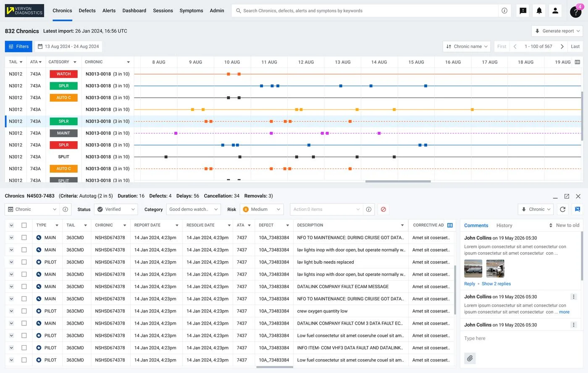Open defects table column chooser icon
The width and height of the screenshot is (588, 373).
pyautogui.click(x=450, y=225)
